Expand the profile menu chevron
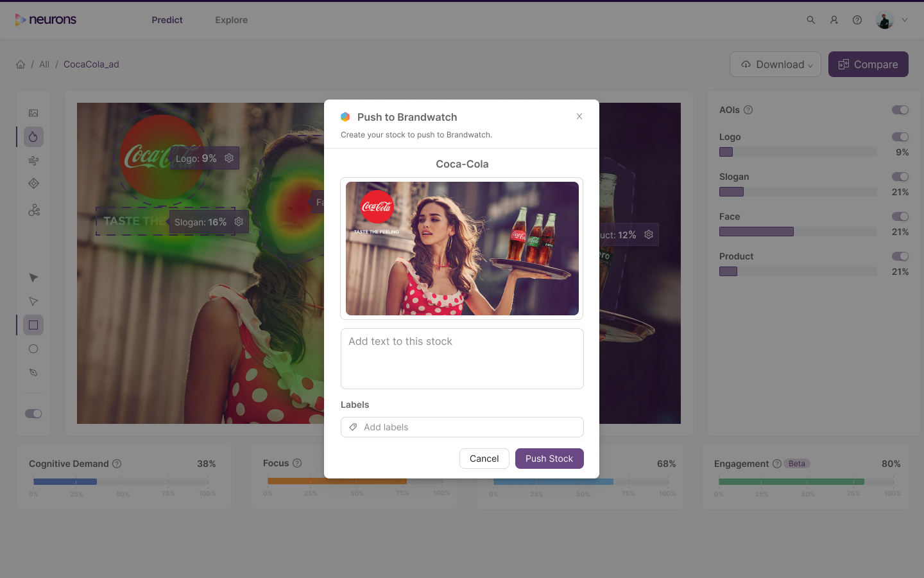 pos(905,20)
